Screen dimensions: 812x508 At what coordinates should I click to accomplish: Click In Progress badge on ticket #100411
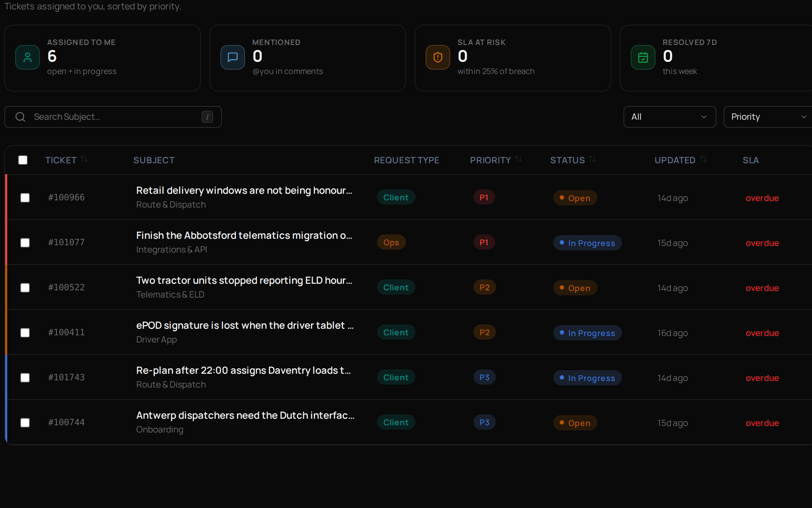[x=587, y=333]
